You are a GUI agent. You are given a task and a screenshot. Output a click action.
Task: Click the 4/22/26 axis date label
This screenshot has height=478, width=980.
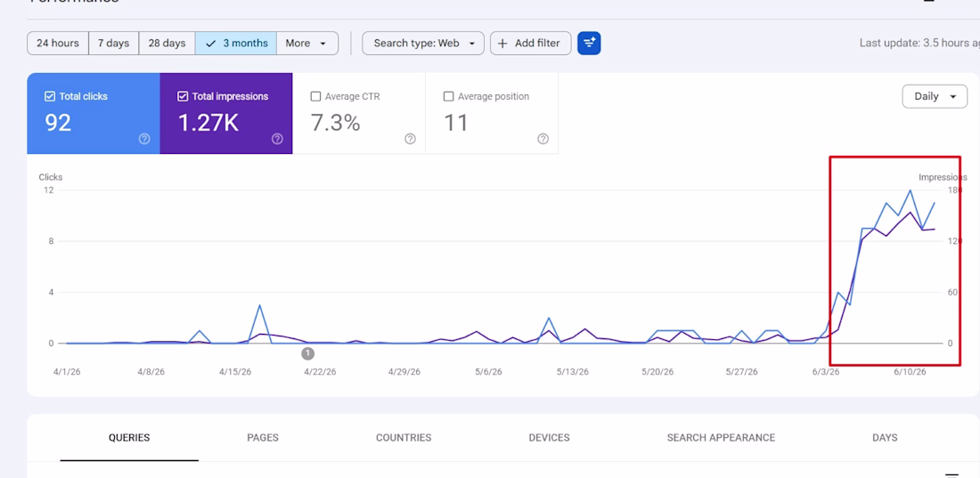pyautogui.click(x=319, y=372)
